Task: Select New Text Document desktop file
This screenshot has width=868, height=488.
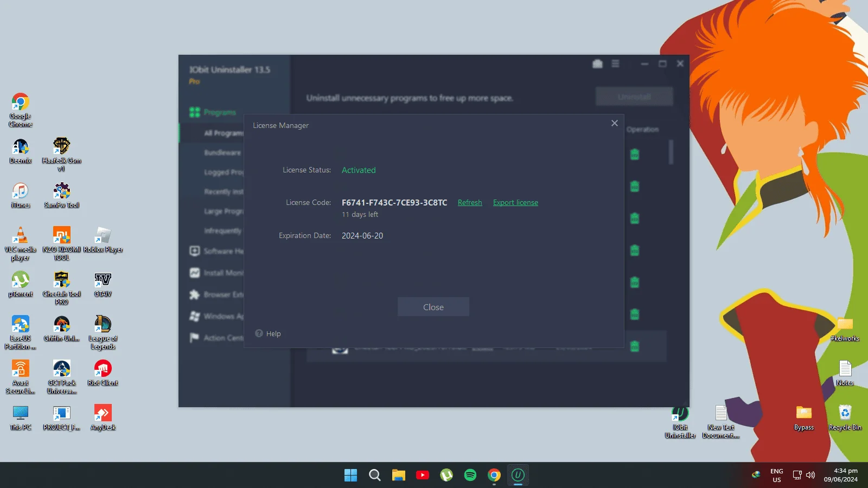Action: 721,422
